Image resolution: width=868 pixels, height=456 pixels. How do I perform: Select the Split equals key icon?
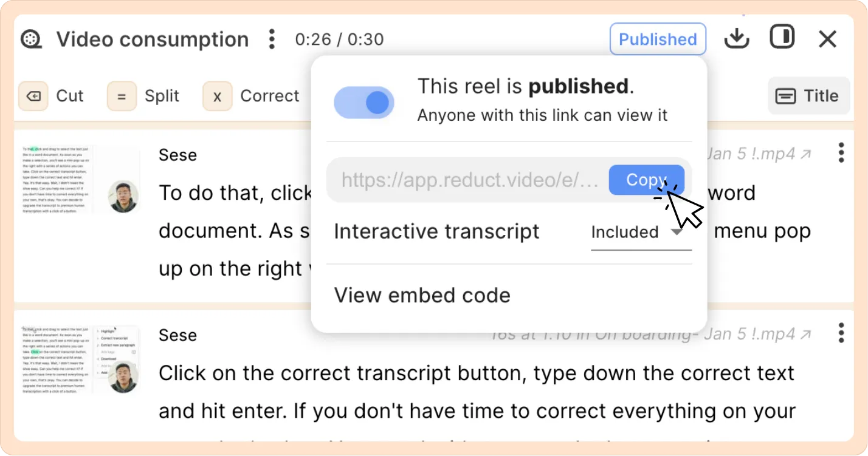point(122,97)
